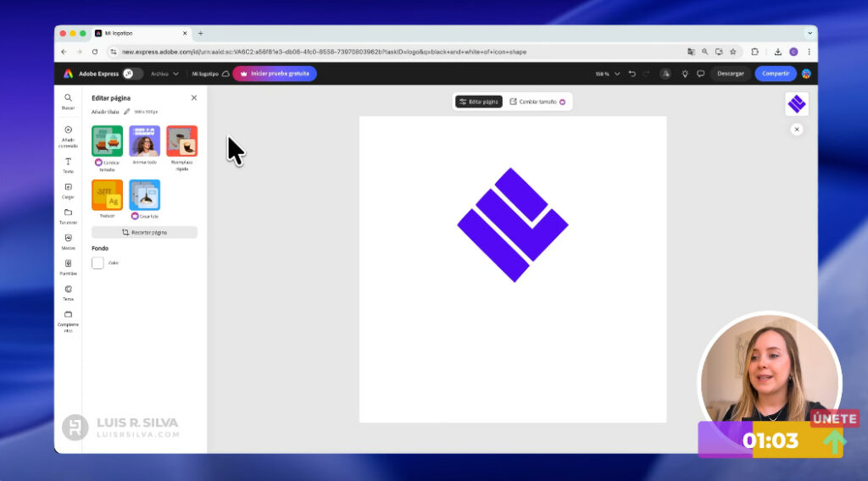
Task: Close the floating logo preview with X
Action: coord(797,130)
